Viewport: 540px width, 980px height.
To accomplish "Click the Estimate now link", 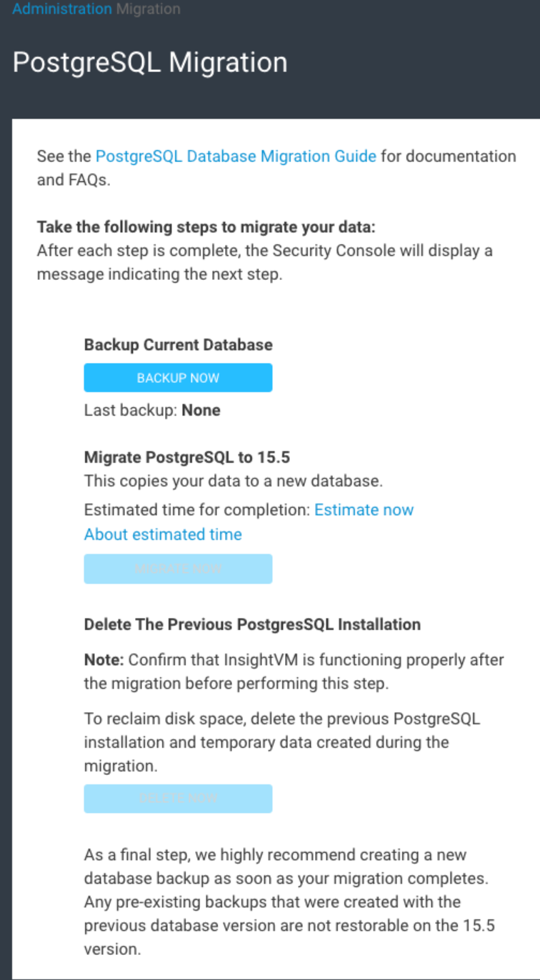I will (x=364, y=510).
